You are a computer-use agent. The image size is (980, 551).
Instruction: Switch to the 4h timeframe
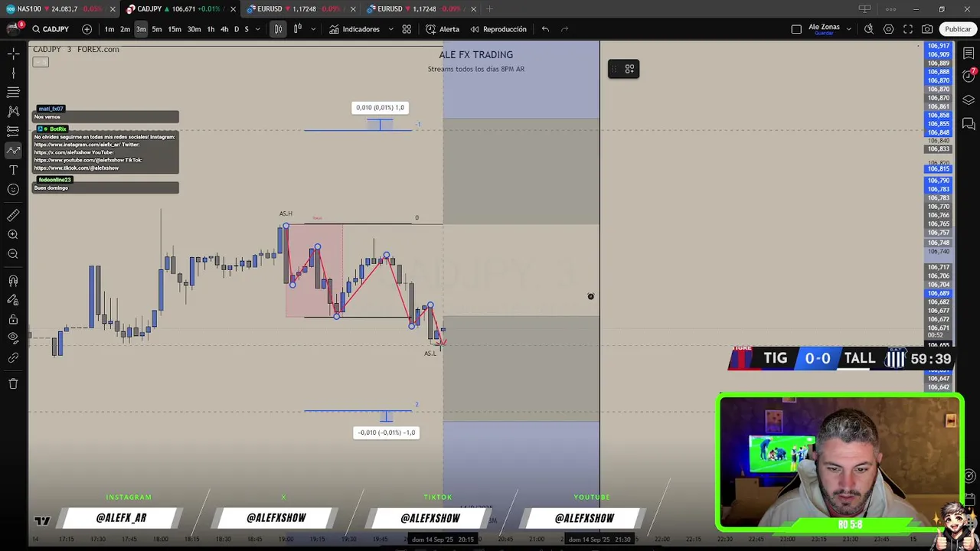tap(224, 29)
